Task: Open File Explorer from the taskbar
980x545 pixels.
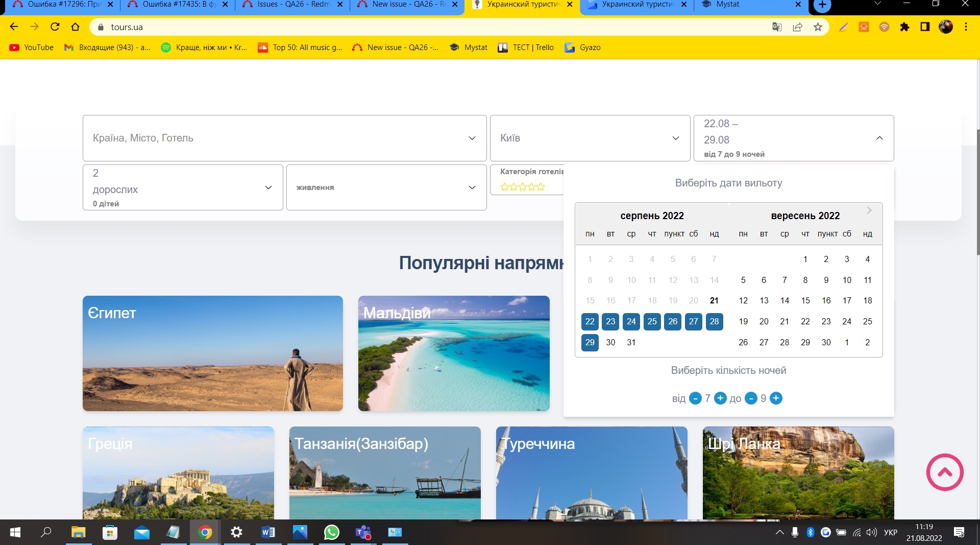Action: pyautogui.click(x=78, y=533)
